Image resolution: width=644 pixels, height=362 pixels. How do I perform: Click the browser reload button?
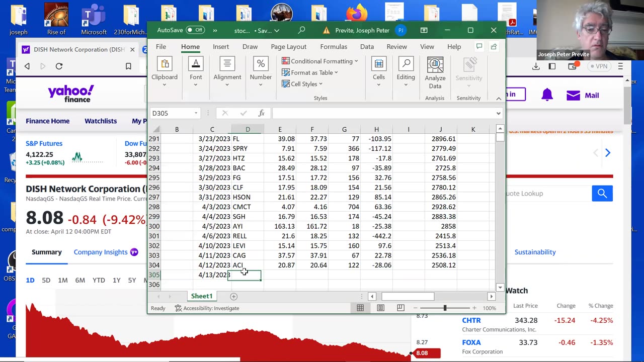pos(59,66)
